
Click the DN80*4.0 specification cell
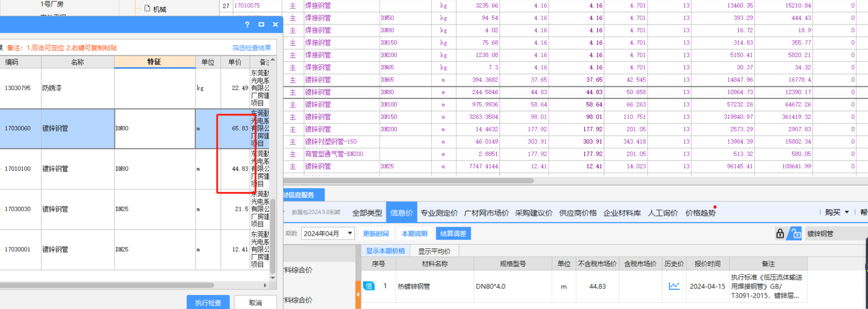(512, 286)
